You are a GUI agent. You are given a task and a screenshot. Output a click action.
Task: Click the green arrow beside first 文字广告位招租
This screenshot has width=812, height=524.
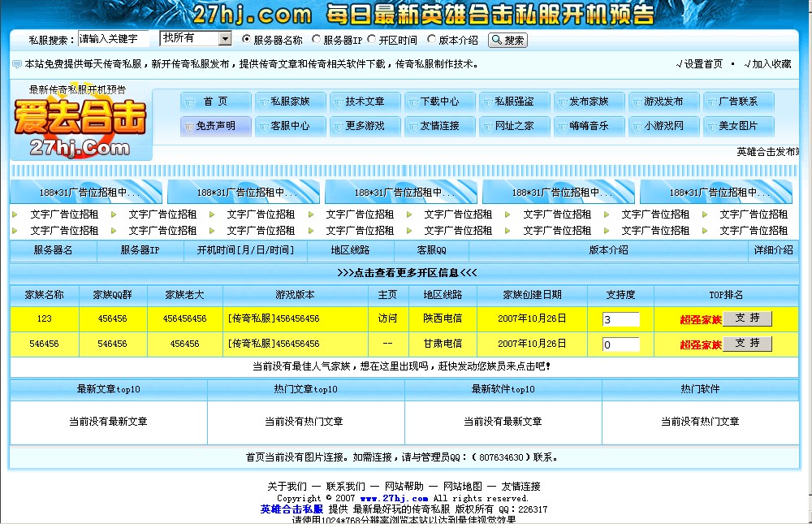[x=15, y=214]
